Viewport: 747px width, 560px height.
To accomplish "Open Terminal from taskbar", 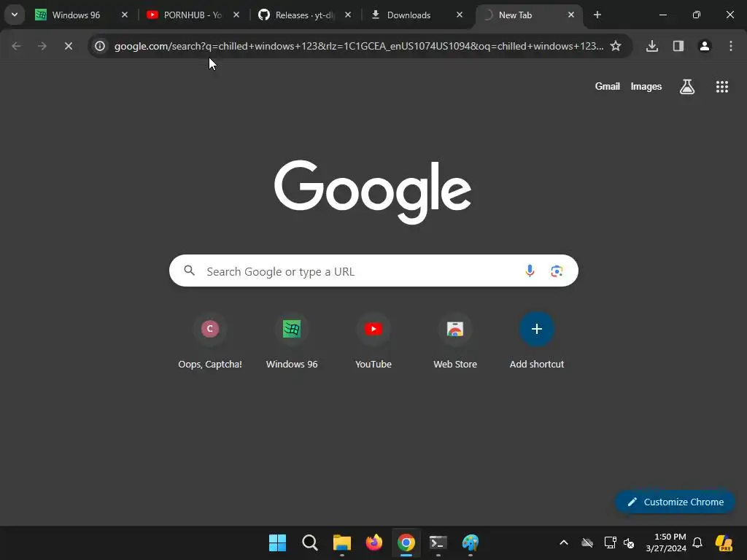I will click(x=438, y=542).
